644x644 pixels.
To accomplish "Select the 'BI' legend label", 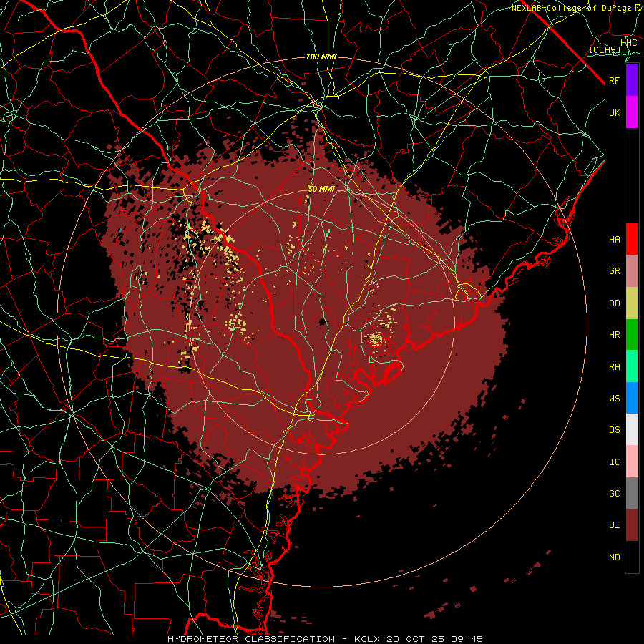I will (x=614, y=525).
